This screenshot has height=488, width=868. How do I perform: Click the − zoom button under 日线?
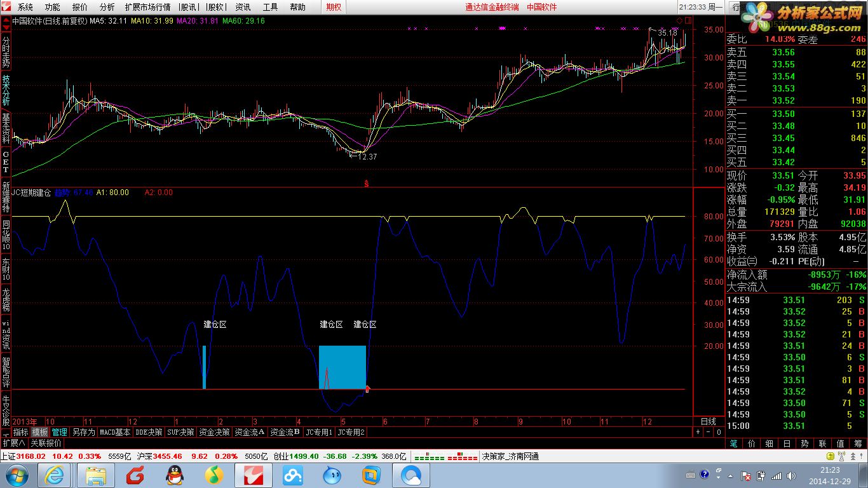[x=709, y=432]
